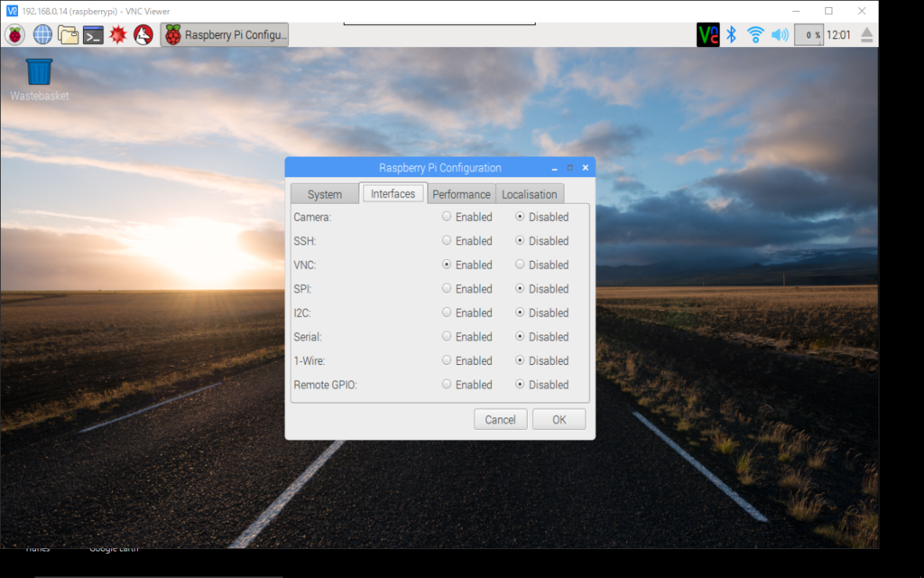Click the eject icon in the panel
This screenshot has width=924, height=578.
pyautogui.click(x=866, y=35)
